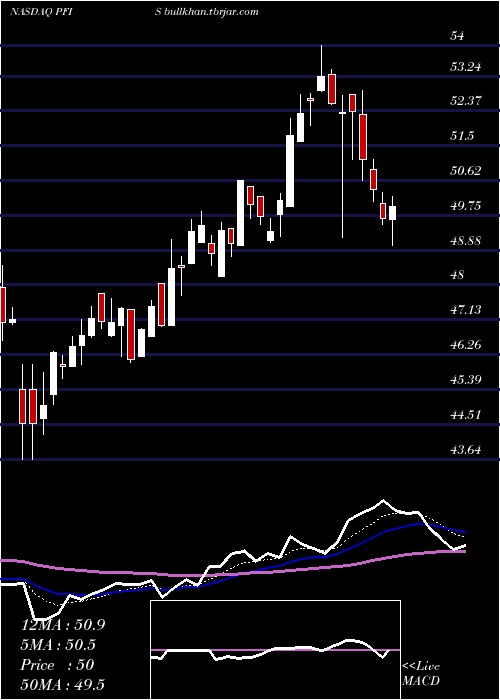This screenshot has width=500, height=700.
Task: Click the 51.5 price axis label
Action: [x=462, y=136]
